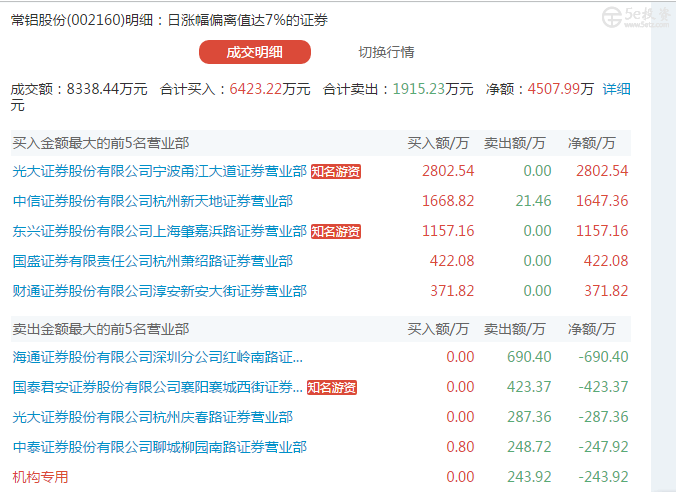This screenshot has width=676, height=492.
Task: Click the 买入金额最大的前5名营业部 header
Action: coord(100,143)
